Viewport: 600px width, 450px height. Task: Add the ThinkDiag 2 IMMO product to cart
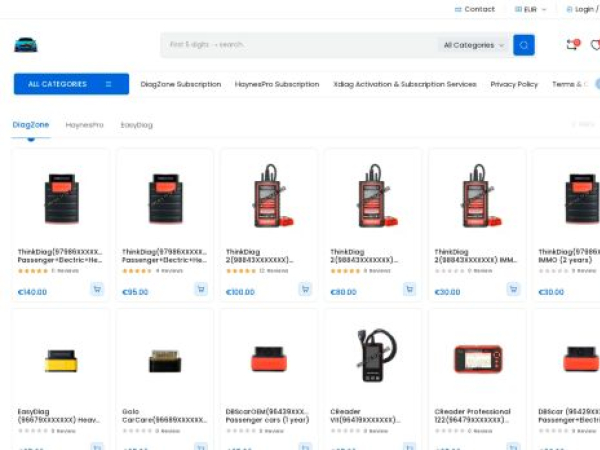pos(513,289)
